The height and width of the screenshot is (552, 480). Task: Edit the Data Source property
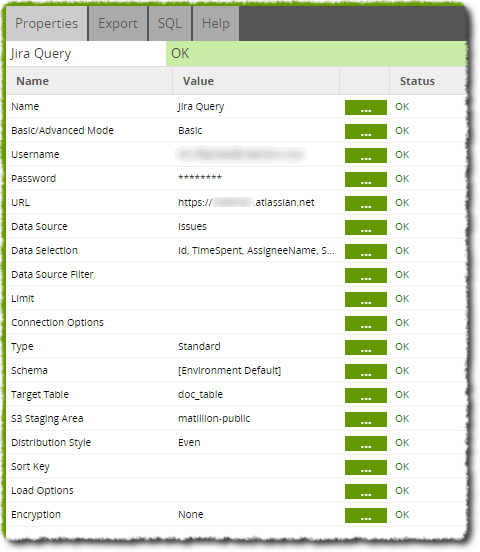(366, 227)
